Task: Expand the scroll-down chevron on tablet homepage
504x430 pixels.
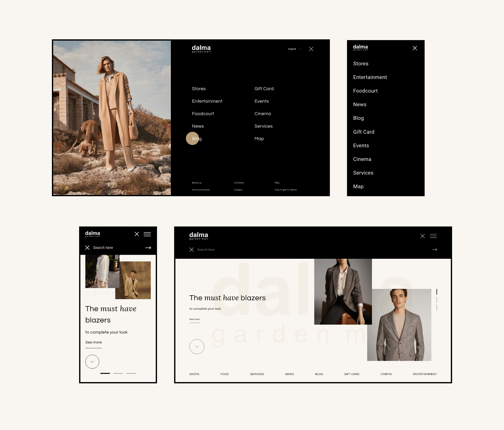Action: click(x=197, y=346)
